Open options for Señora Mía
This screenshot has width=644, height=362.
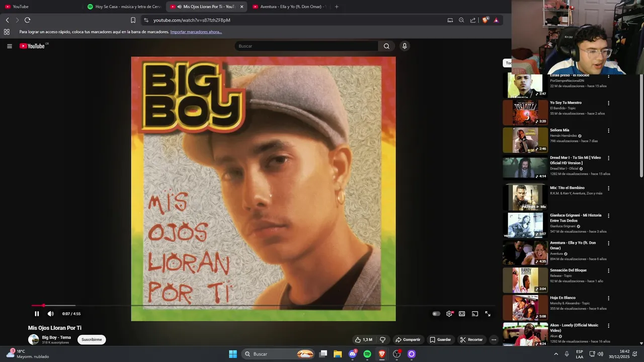tap(608, 131)
